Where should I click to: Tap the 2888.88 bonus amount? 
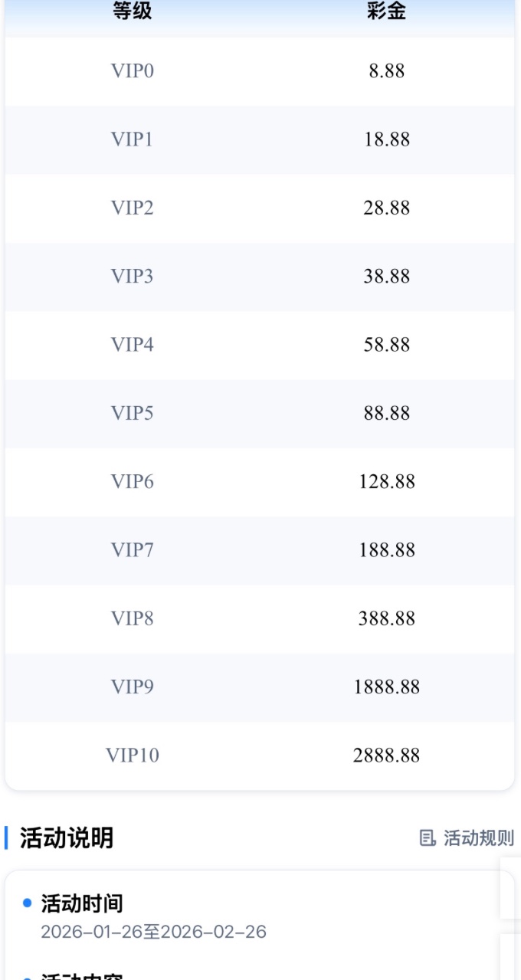point(386,755)
